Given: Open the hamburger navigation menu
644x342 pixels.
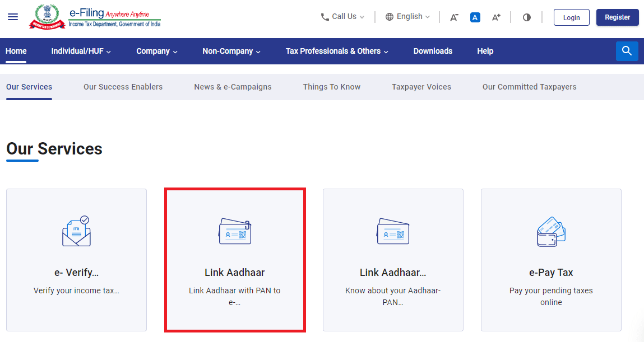Looking at the screenshot, I should pos(13,17).
